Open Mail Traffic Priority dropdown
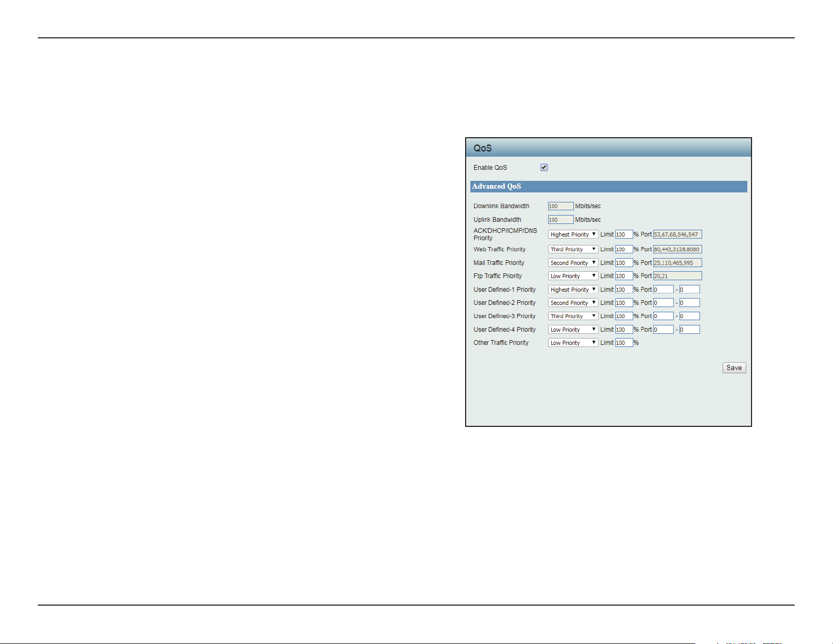This screenshot has width=833, height=644. point(573,263)
